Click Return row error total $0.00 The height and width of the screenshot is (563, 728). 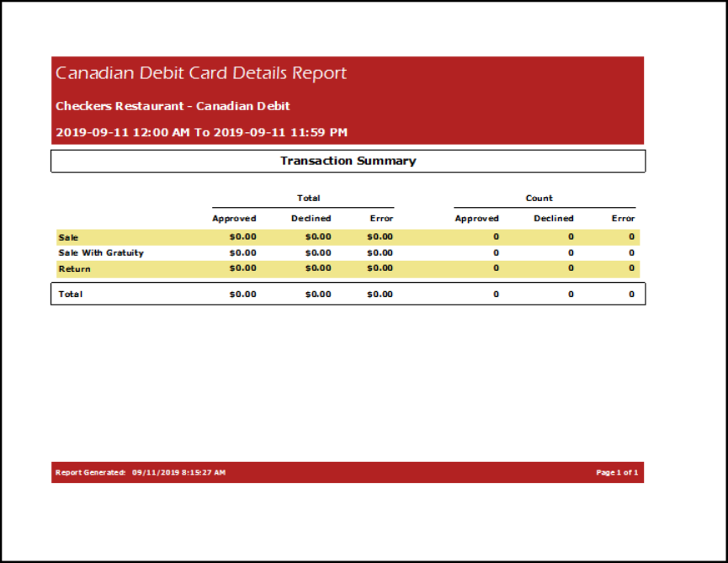[x=380, y=268]
